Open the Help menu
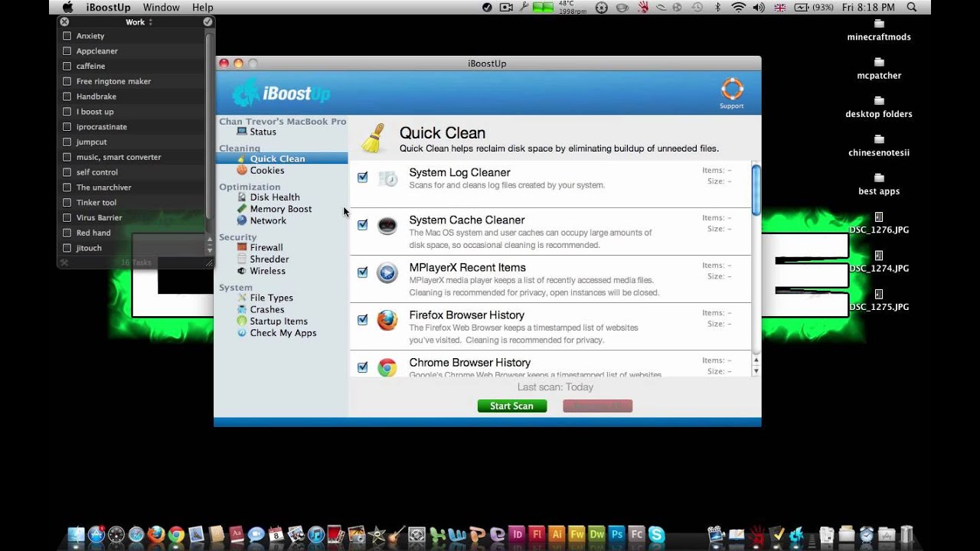The image size is (980, 551). click(x=203, y=7)
